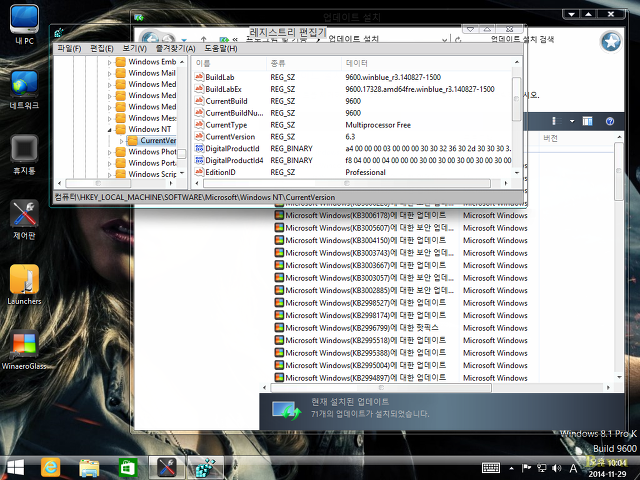Open the 도움말(H) menu in Registry Editor
This screenshot has width=640, height=480.
(x=221, y=49)
